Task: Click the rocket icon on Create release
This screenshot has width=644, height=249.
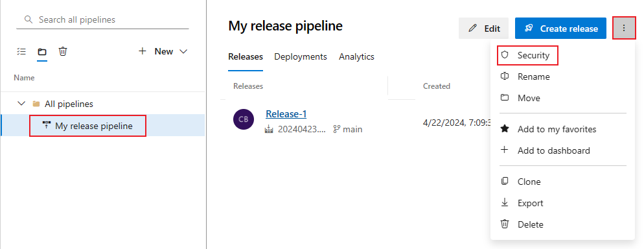Action: click(529, 29)
